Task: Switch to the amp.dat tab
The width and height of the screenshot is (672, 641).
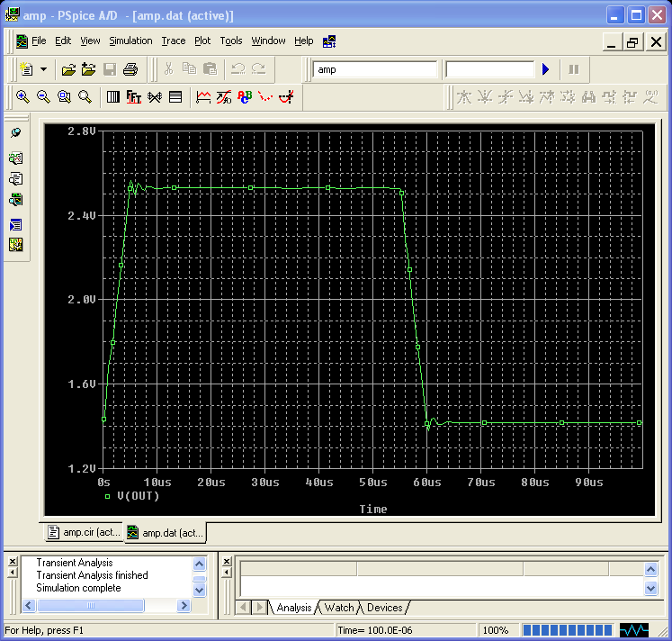Action: 165,533
